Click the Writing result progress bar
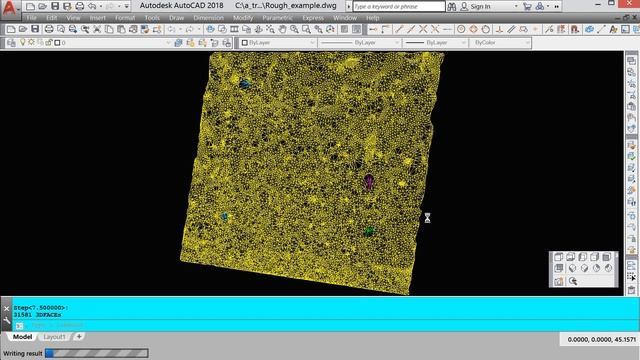The width and height of the screenshot is (640, 360). [97, 353]
